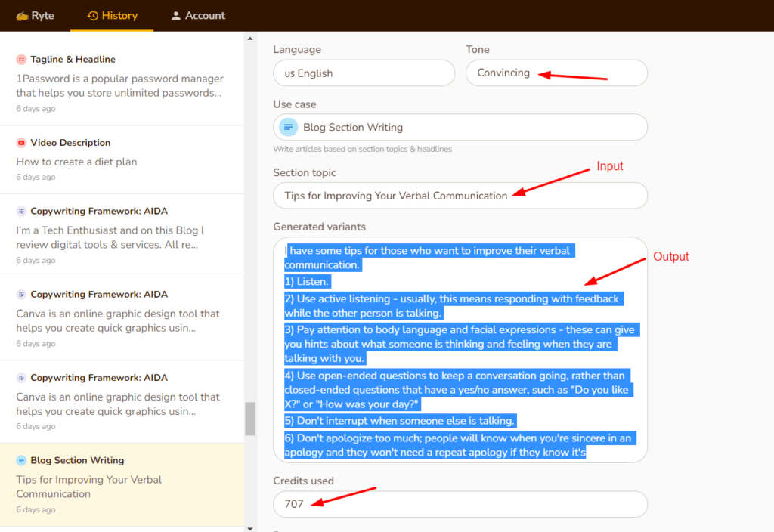
Task: Click the Tagline & Headline entry icon
Action: [23, 59]
